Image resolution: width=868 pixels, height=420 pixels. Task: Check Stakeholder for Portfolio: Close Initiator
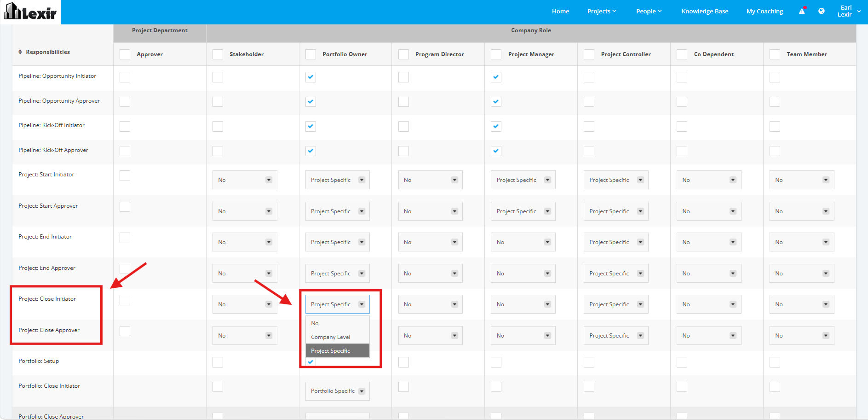[x=218, y=387]
